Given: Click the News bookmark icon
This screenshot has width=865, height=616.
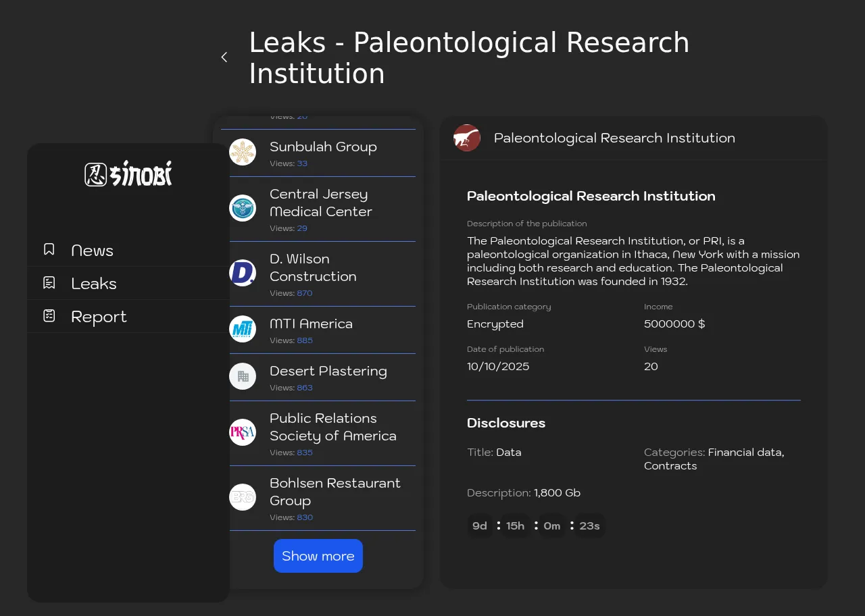Looking at the screenshot, I should tap(49, 250).
